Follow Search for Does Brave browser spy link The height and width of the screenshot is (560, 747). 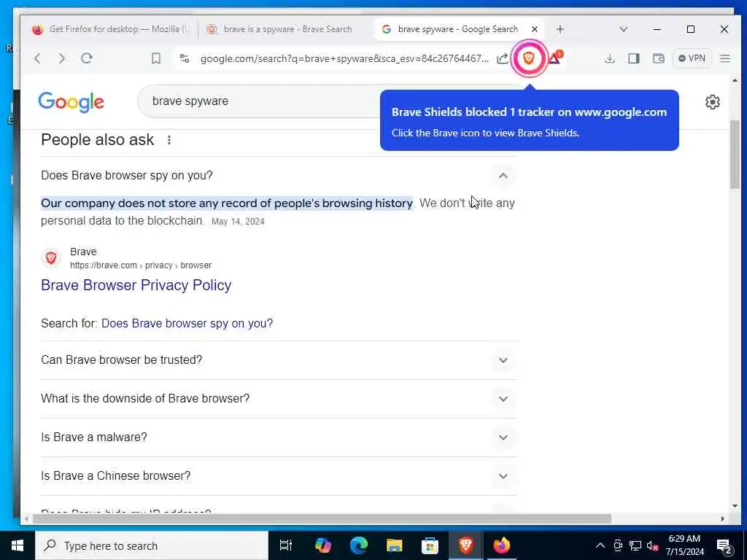click(187, 323)
